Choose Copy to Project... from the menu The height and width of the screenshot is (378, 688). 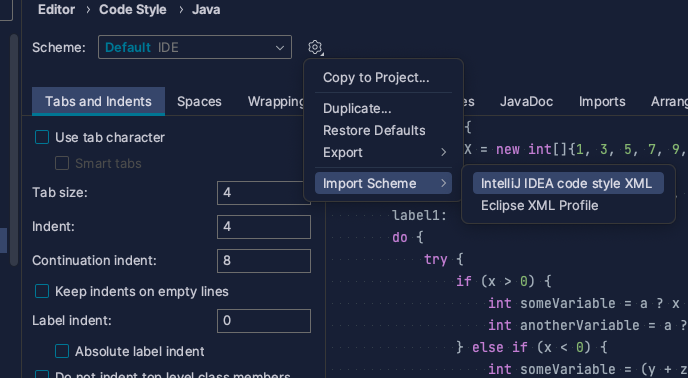point(383,78)
